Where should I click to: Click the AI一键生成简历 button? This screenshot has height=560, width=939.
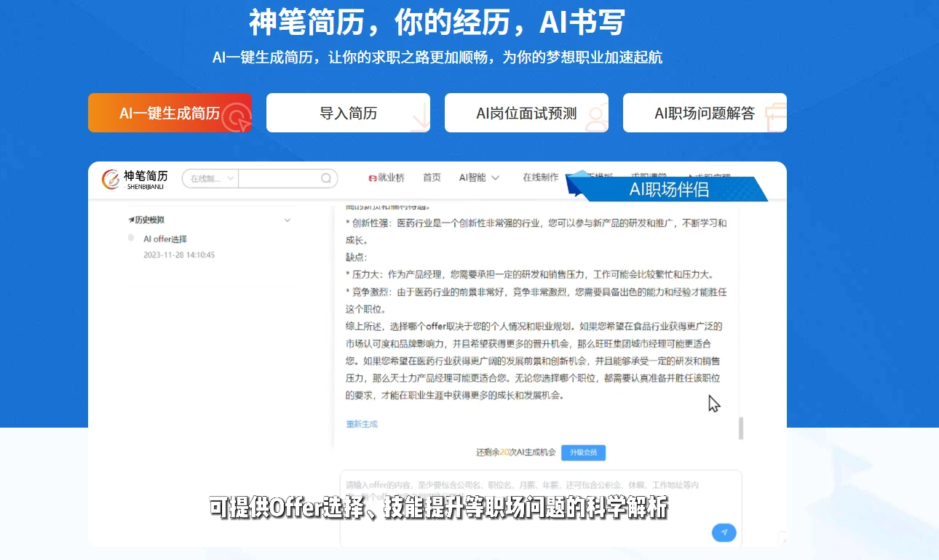coord(170,113)
